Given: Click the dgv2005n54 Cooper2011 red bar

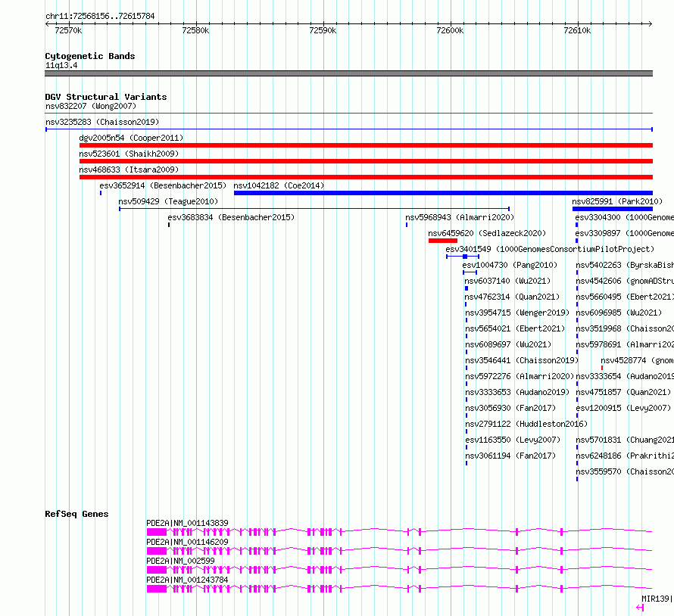Looking at the screenshot, I should click(366, 145).
